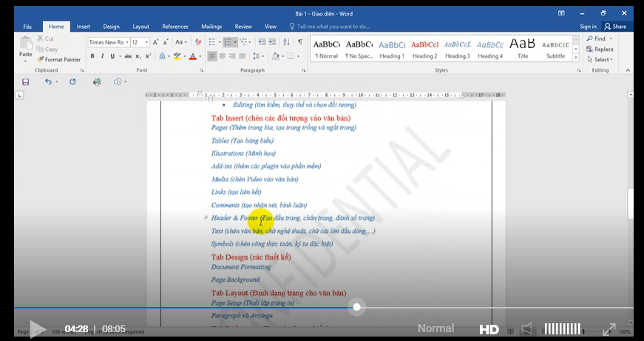This screenshot has width=644, height=341.
Task: Click the Strikethrough abc icon
Action: click(x=128, y=56)
